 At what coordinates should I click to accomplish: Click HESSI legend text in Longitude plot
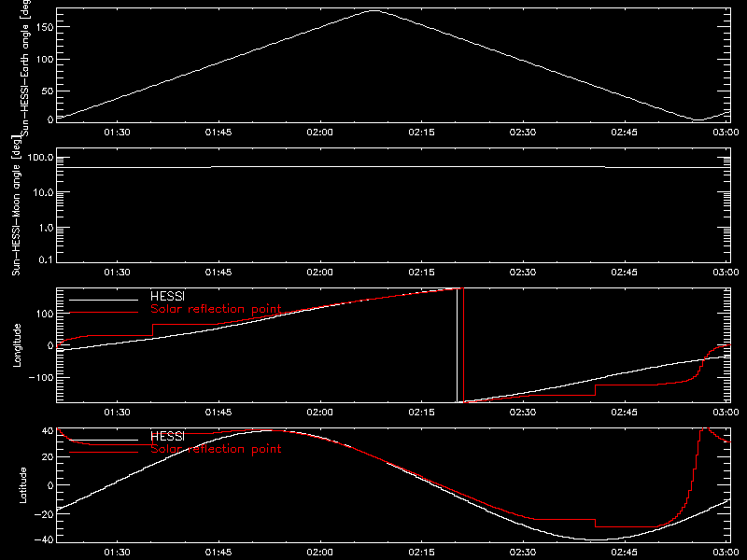(x=168, y=296)
